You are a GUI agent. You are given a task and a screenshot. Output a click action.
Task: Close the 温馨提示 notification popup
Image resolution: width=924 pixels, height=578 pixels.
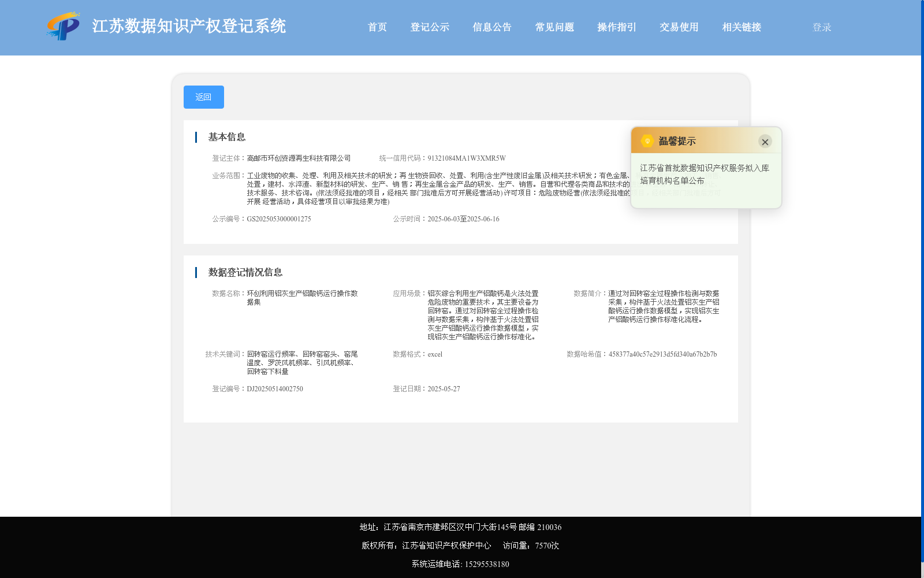(765, 142)
